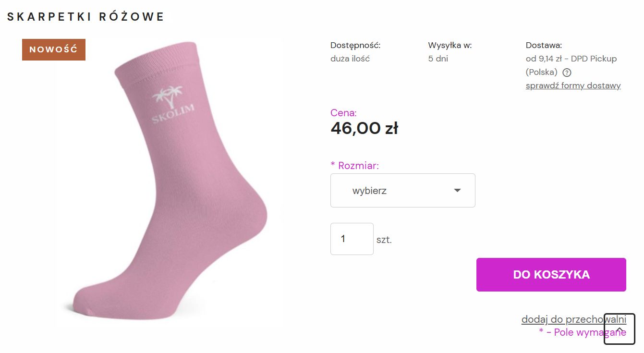The width and height of the screenshot is (644, 353).
Task: Click the size dropdown arrow triangle
Action: 457,191
